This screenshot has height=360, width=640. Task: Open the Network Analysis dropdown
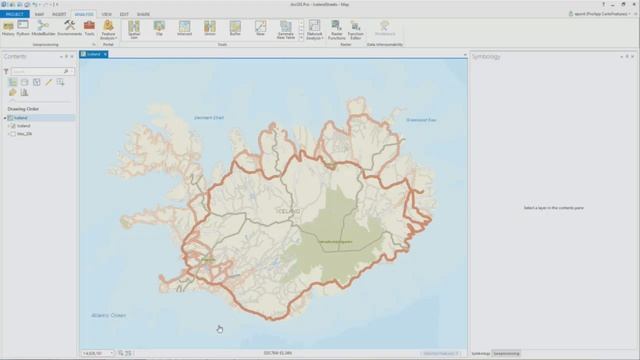315,30
